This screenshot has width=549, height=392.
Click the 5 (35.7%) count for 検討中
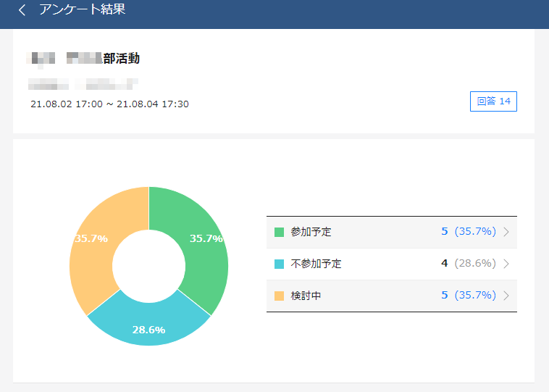[468, 296]
